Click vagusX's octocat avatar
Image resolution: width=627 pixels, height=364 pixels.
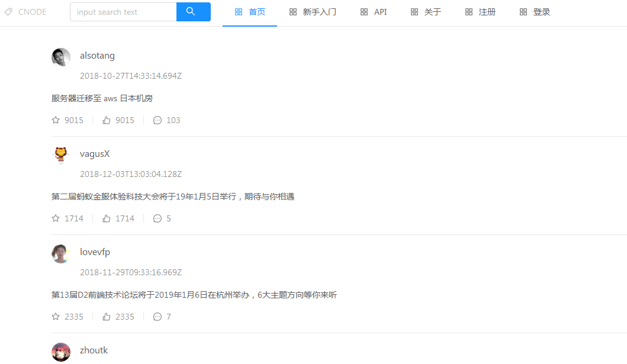coord(60,155)
